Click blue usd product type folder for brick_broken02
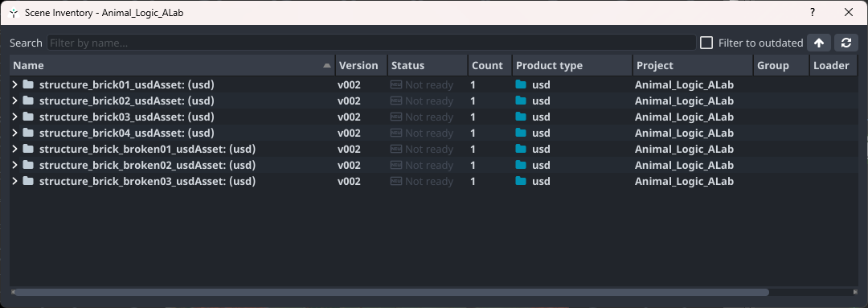This screenshot has height=308, width=868. point(521,165)
